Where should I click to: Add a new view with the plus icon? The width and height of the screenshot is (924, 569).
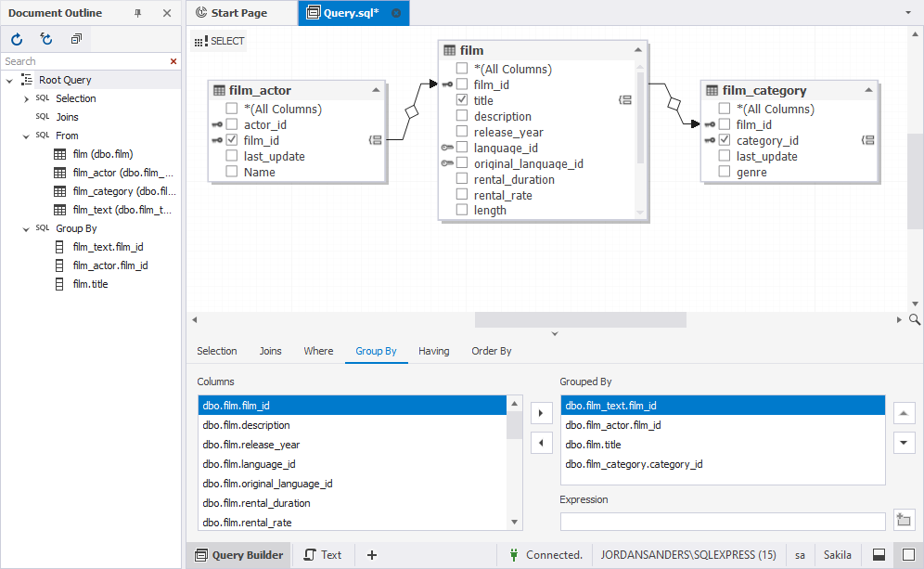[x=372, y=555]
